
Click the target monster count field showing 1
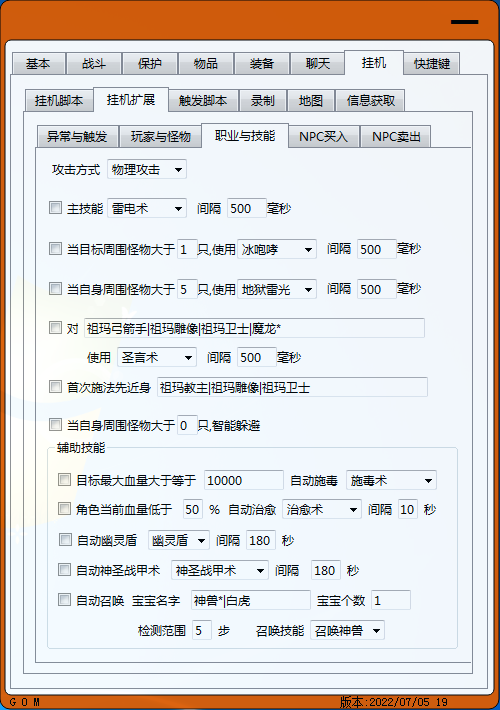click(187, 249)
